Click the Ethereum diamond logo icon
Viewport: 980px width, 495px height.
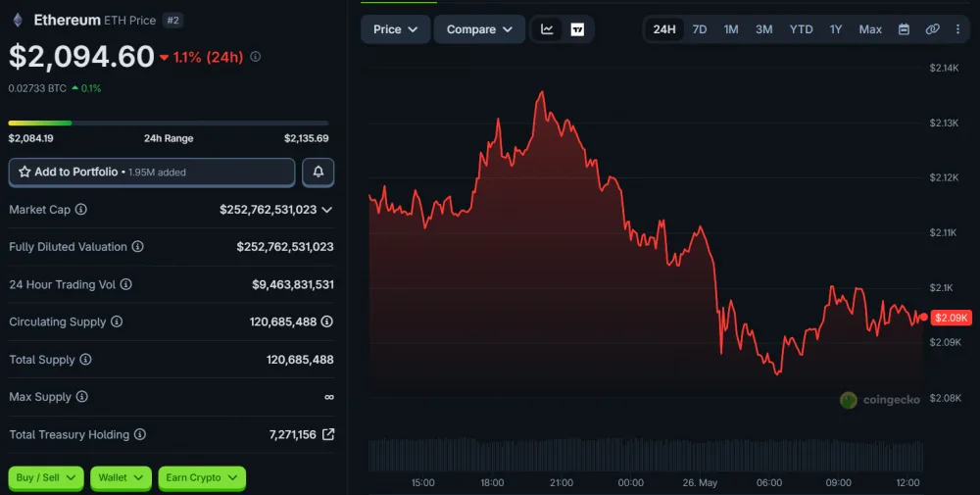18,20
